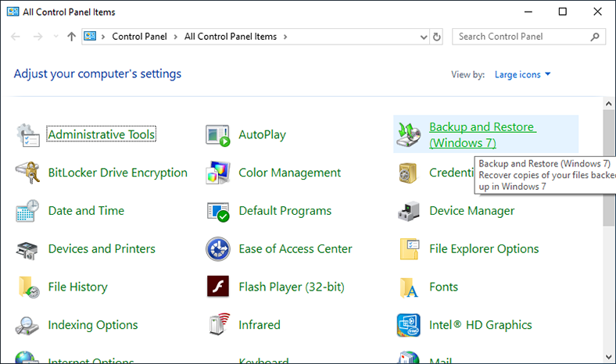Open the File Explorer Options icon
This screenshot has height=364, width=616.
click(409, 249)
